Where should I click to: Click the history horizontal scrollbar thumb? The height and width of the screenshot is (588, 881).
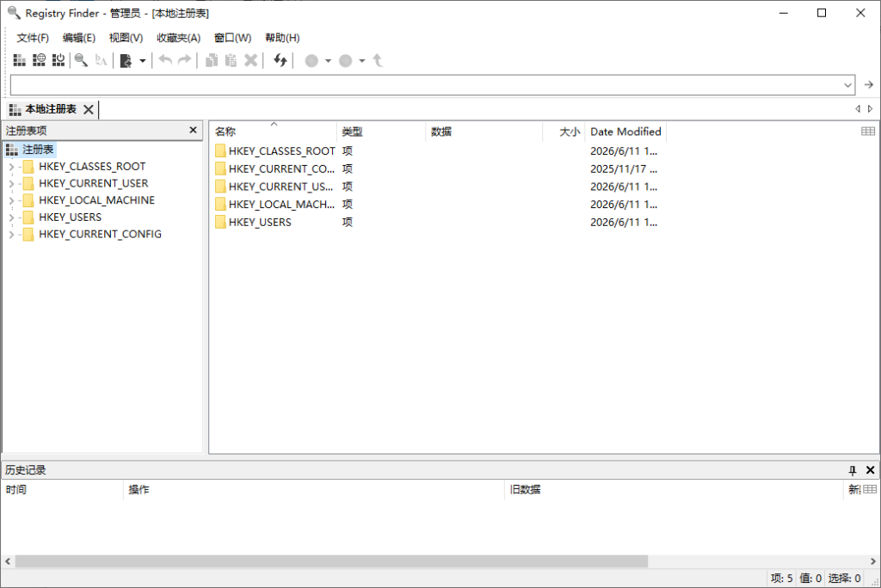[x=331, y=561]
